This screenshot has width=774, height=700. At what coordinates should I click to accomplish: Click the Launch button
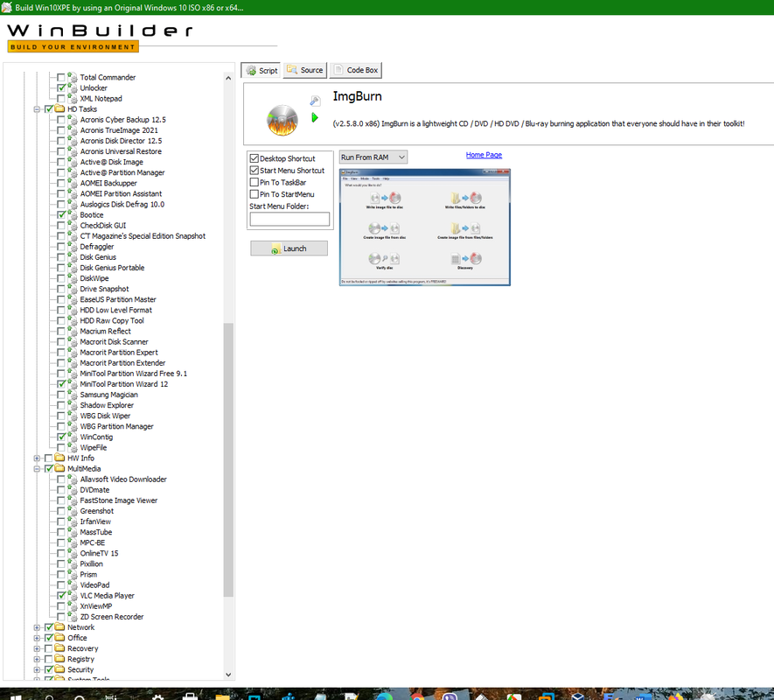(x=289, y=248)
